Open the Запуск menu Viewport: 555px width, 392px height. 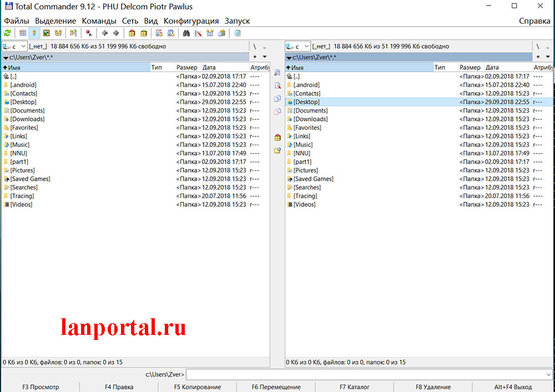237,21
